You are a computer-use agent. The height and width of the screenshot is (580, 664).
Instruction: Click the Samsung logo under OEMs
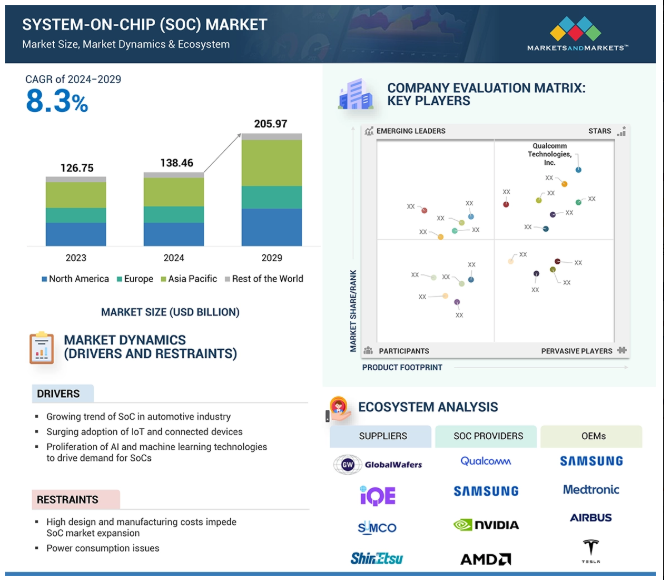pyautogui.click(x=592, y=461)
